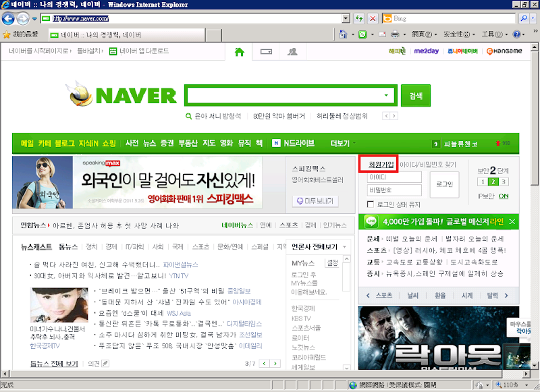Screen dimensions: 540x392
Task: Click the red Stop loading icon
Action: point(373,18)
